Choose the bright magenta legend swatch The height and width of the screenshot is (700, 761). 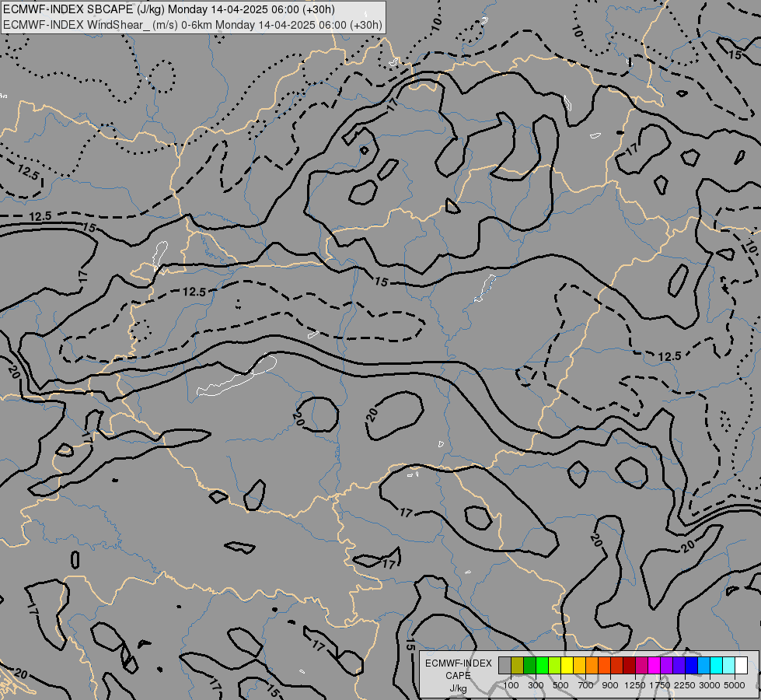(655, 665)
